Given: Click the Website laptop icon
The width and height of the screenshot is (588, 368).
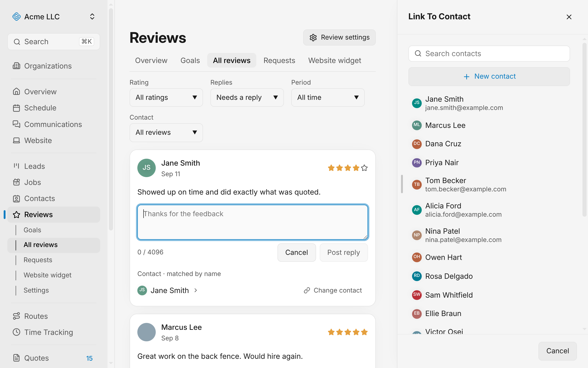Looking at the screenshot, I should (x=16, y=141).
